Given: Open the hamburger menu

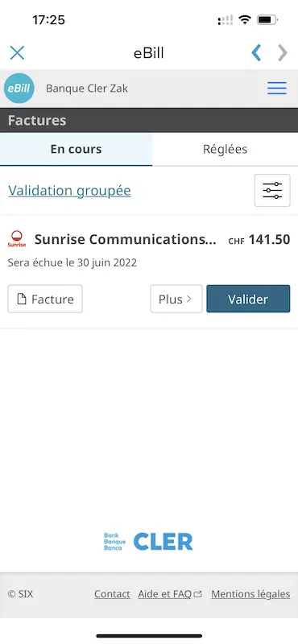Looking at the screenshot, I should click(276, 89).
